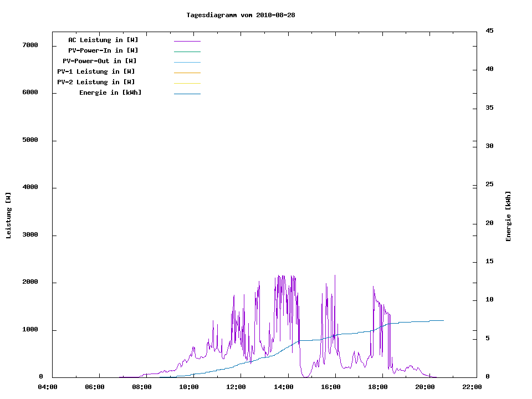Select the light blue line sample beside PV-Power-Out
This screenshot has height=399, width=532.
pos(187,62)
